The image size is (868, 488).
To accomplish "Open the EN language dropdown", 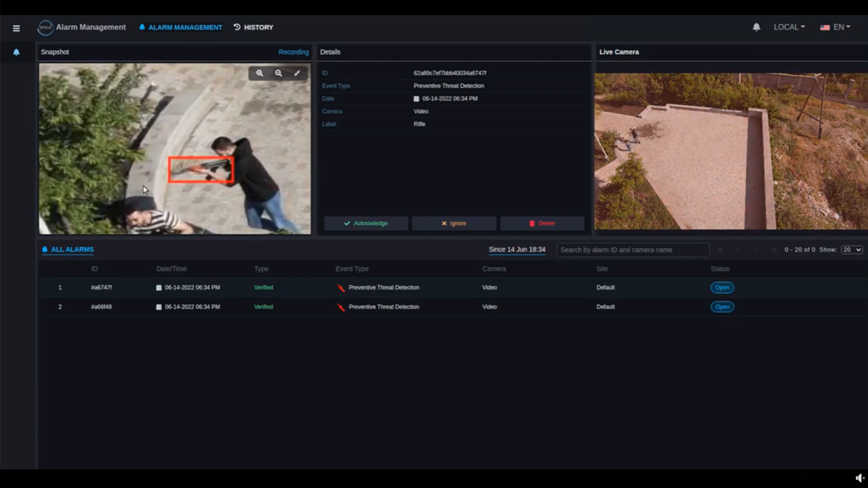I will (835, 27).
